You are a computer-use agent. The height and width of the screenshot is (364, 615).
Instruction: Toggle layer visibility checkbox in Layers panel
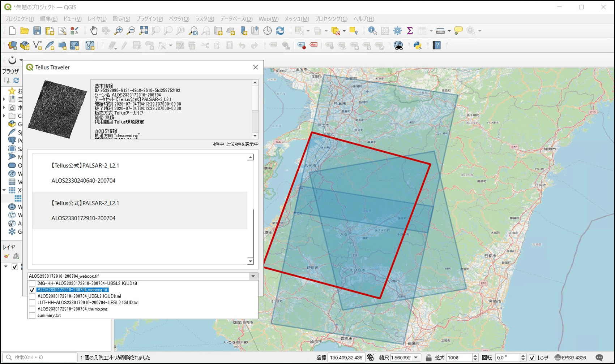15,267
